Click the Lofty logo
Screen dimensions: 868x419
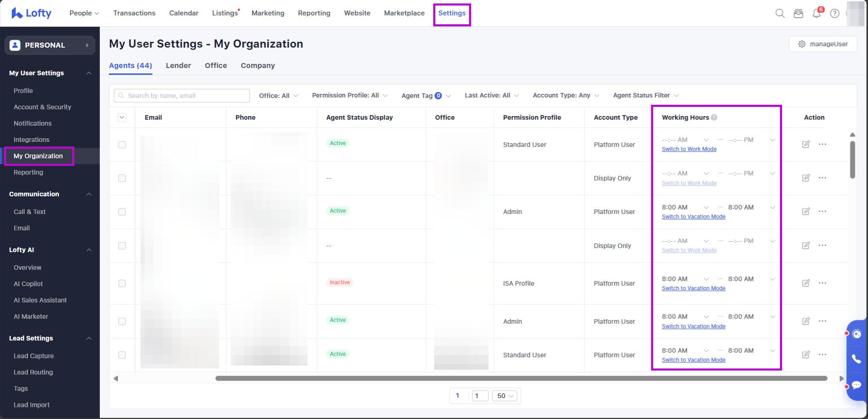click(31, 13)
